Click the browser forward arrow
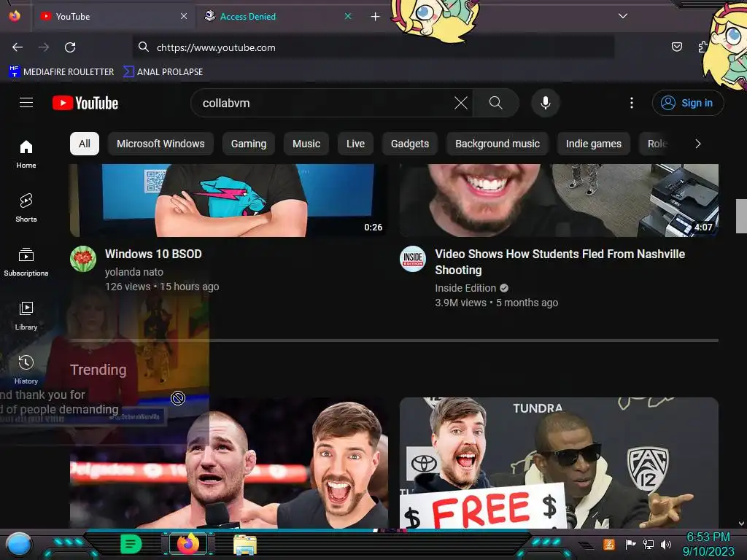747x560 pixels. (x=44, y=47)
